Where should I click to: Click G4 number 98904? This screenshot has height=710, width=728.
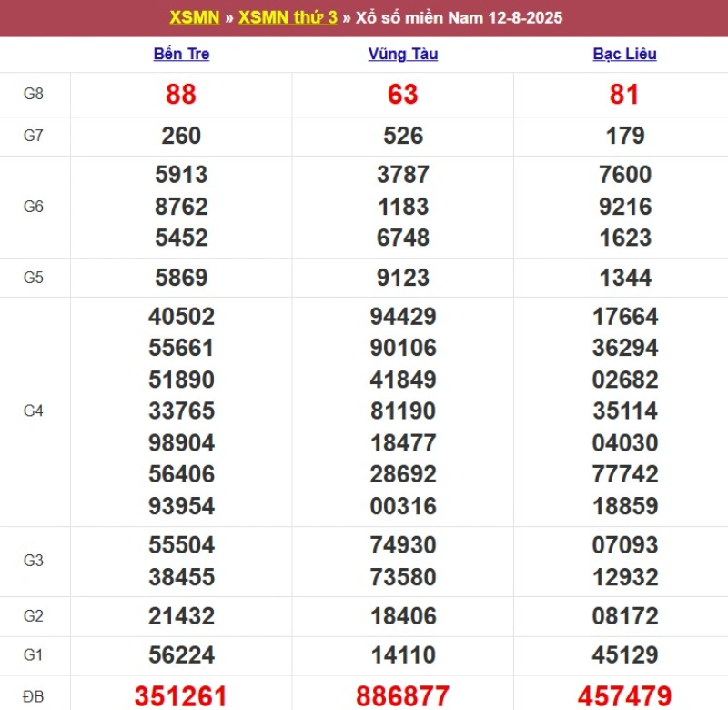coord(181,443)
